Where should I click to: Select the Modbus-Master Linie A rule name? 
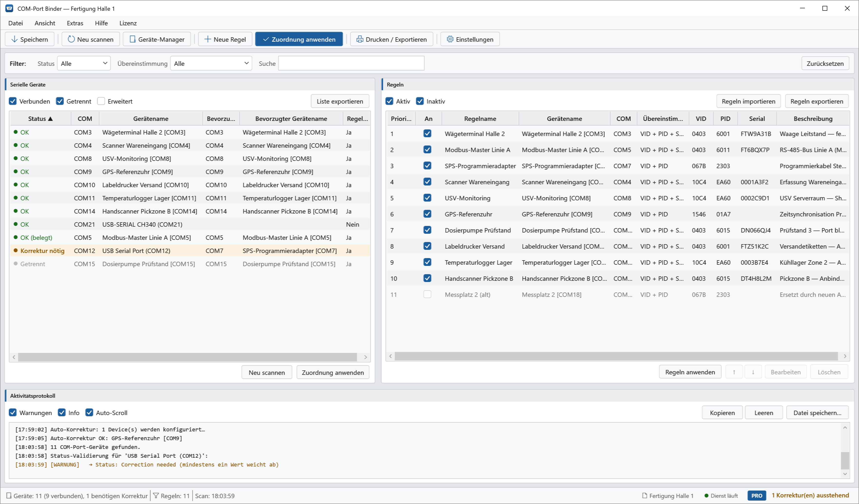tap(477, 150)
